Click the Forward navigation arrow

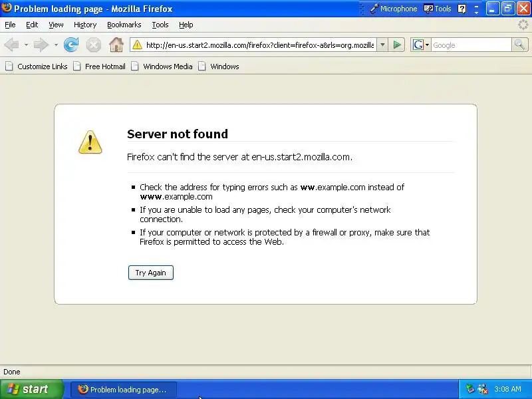[x=41, y=45]
